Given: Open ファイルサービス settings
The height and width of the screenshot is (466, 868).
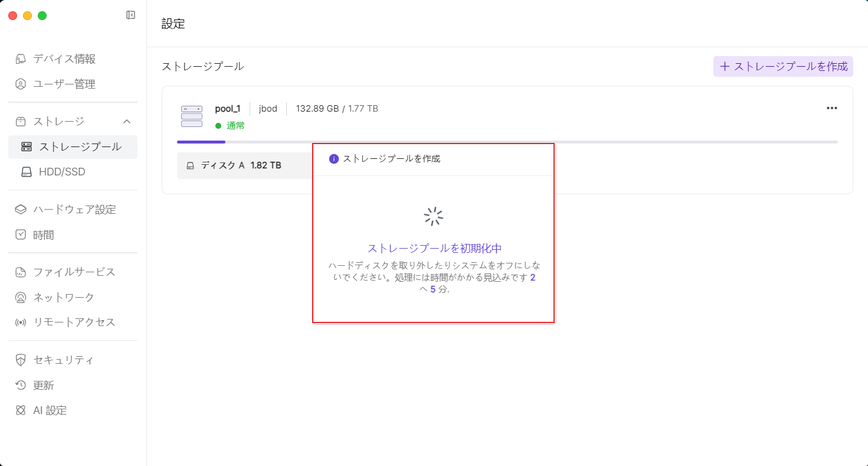Looking at the screenshot, I should coord(74,272).
